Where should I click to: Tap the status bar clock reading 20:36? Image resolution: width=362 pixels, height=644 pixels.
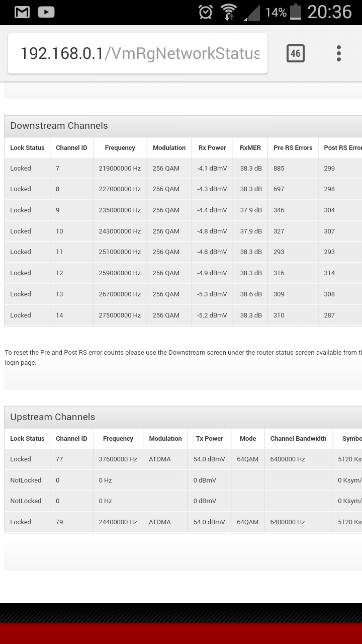(330, 12)
